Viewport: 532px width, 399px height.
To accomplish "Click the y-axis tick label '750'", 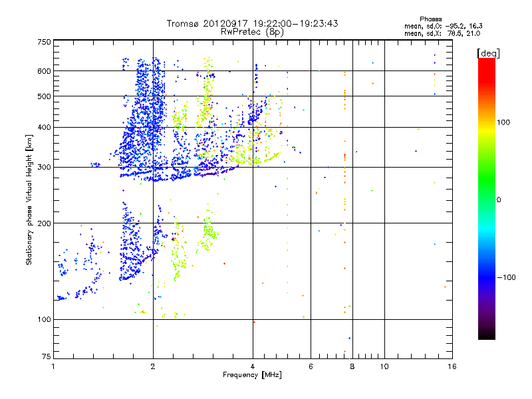I will [44, 42].
